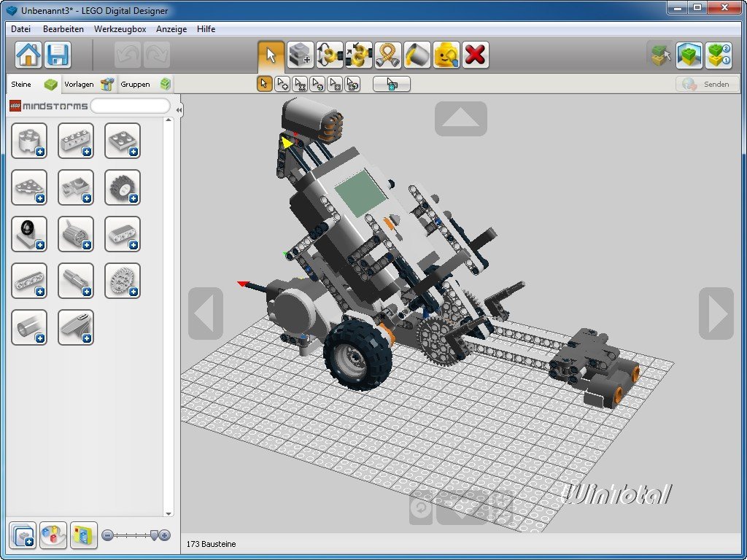
Task: Enable single selection sub-tool
Action: 264,84
